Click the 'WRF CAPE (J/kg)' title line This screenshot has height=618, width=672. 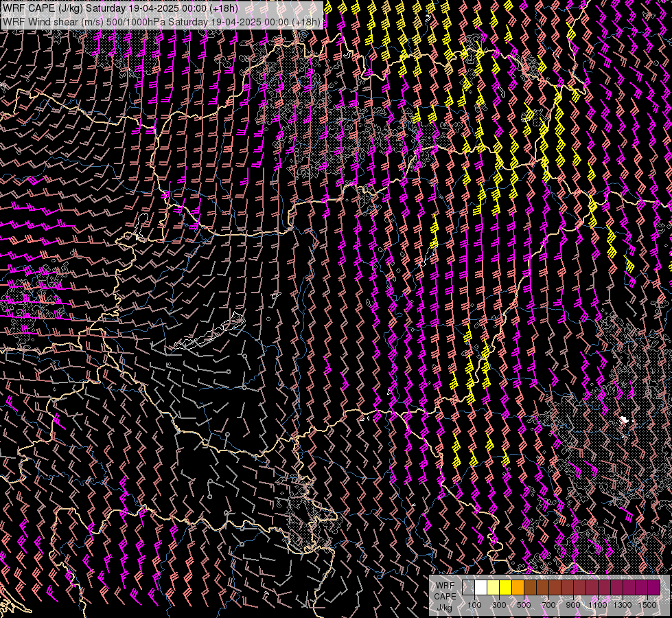[120, 8]
